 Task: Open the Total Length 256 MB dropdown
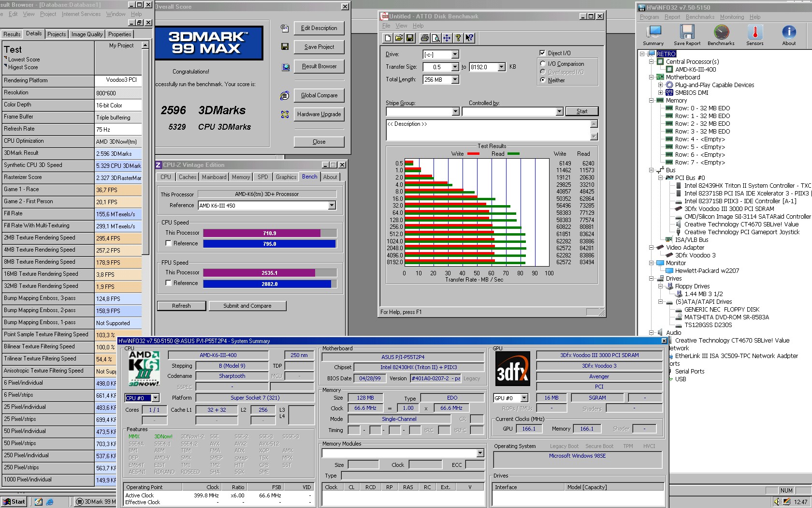pos(455,79)
